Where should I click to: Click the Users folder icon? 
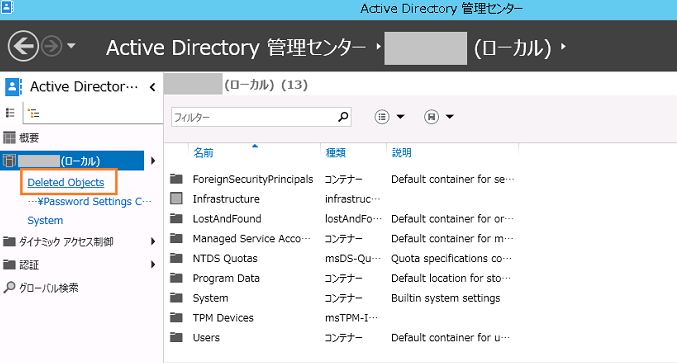pyautogui.click(x=176, y=337)
